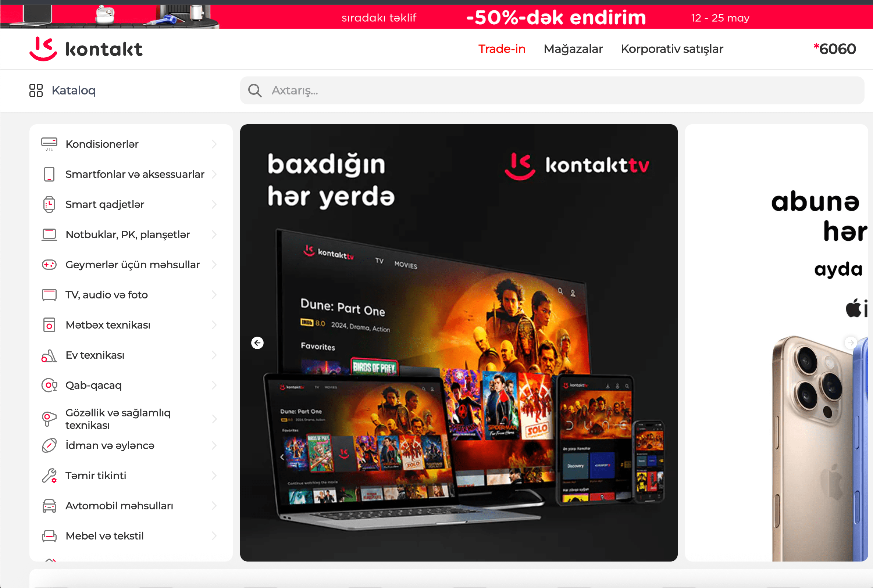
Task: Click the hair dryer icon beside Gözəllik və sağlamlıq
Action: click(x=49, y=419)
